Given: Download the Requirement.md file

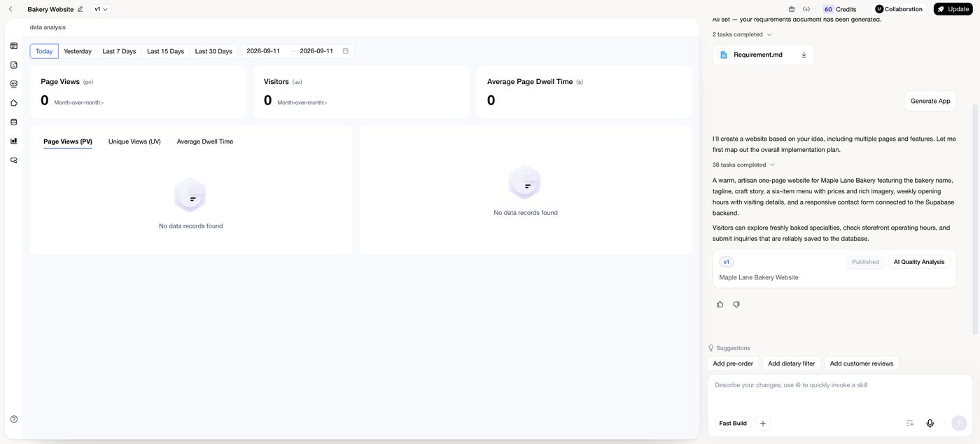Looking at the screenshot, I should pos(804,55).
